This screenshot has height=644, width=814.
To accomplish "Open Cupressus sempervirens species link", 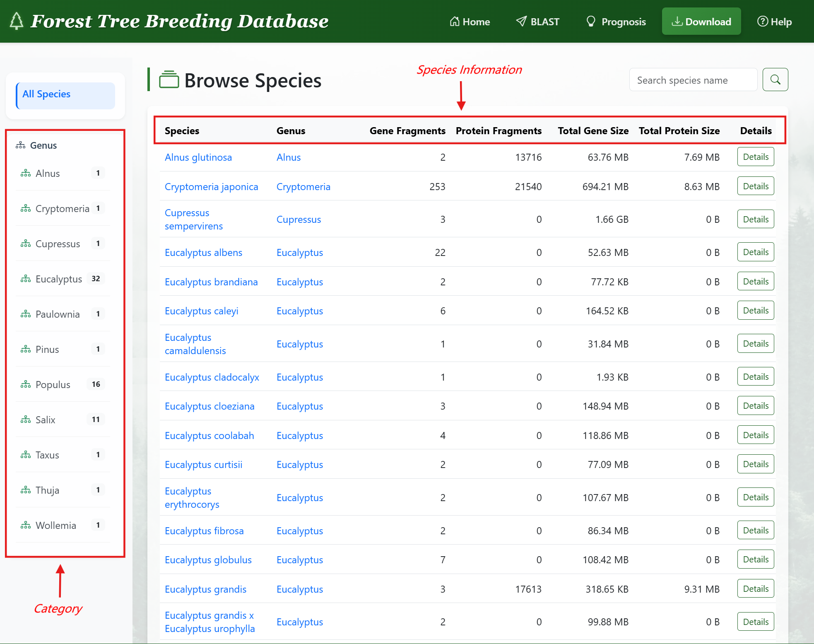I will (x=194, y=219).
